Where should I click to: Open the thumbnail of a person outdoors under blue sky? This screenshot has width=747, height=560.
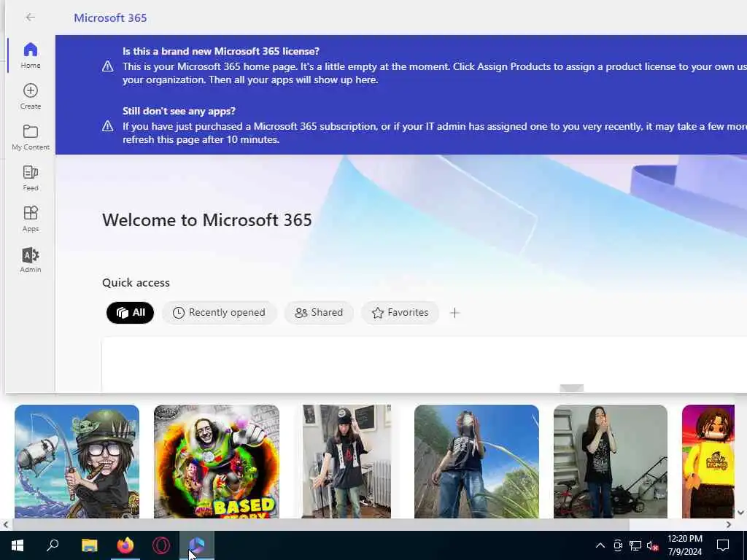click(476, 461)
